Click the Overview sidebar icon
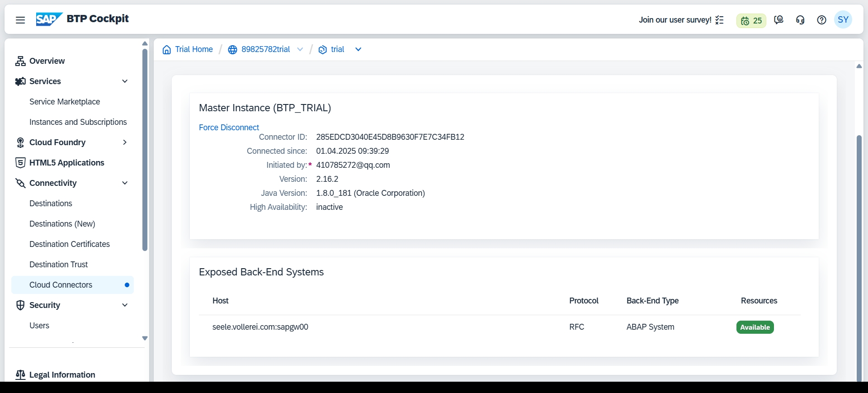 [20, 61]
